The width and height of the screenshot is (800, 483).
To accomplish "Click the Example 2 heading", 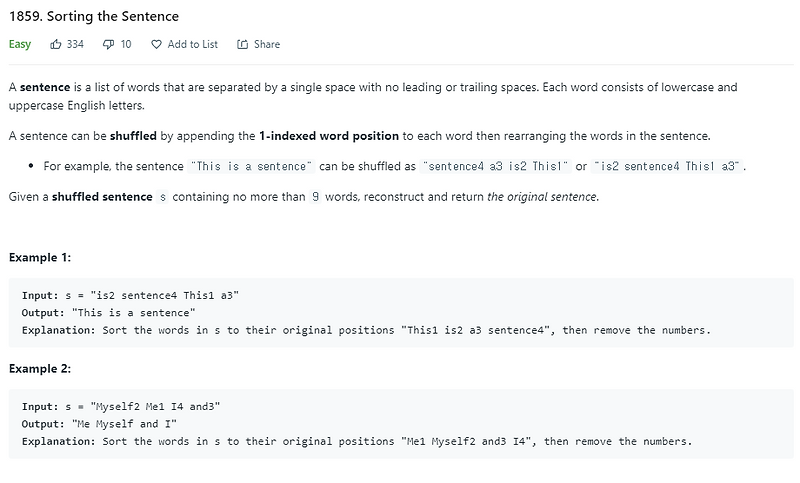I will [x=40, y=368].
